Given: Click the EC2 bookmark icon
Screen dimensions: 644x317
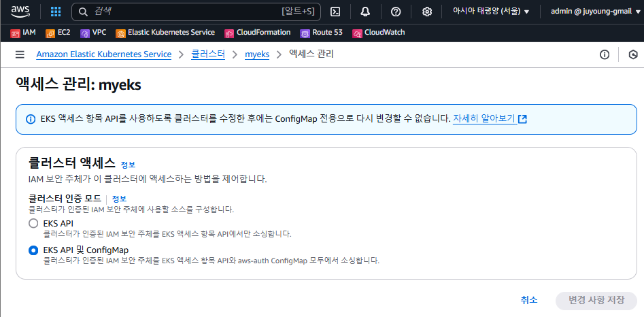Looking at the screenshot, I should pyautogui.click(x=50, y=33).
